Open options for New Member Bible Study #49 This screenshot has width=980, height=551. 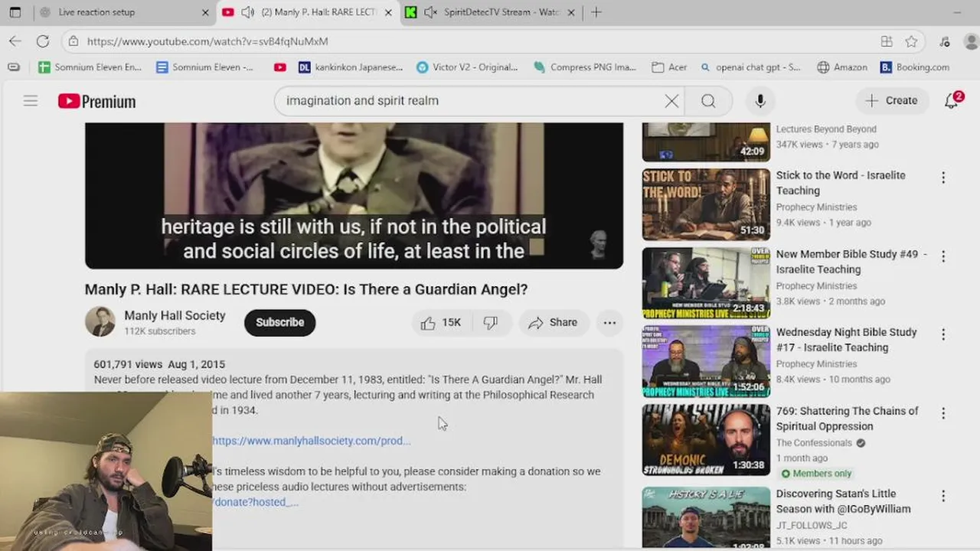pyautogui.click(x=943, y=256)
